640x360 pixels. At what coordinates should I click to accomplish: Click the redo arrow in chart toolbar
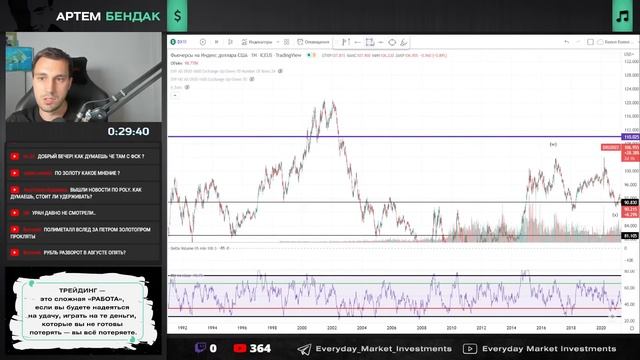click(578, 42)
